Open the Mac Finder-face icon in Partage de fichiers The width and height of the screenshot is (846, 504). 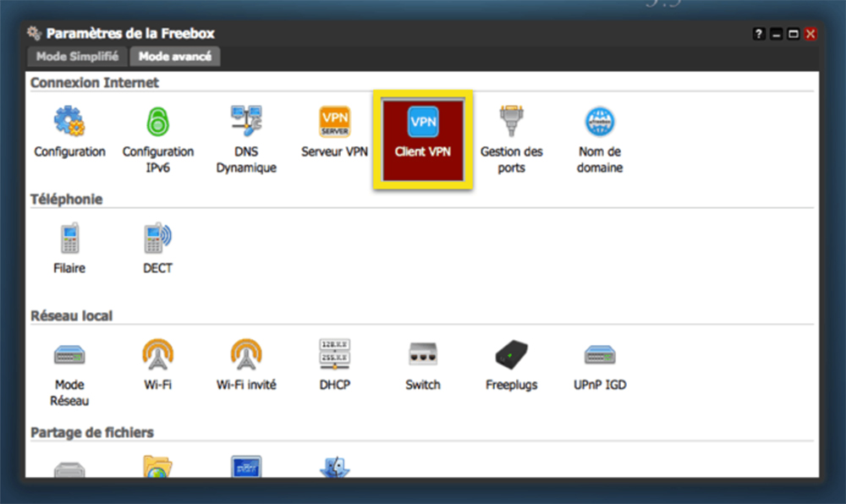coord(334,467)
